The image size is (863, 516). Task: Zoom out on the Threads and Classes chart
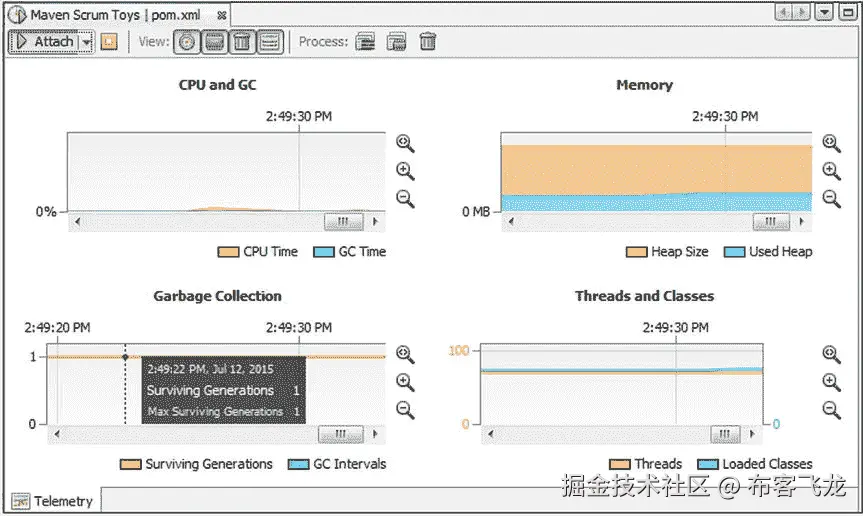click(831, 410)
